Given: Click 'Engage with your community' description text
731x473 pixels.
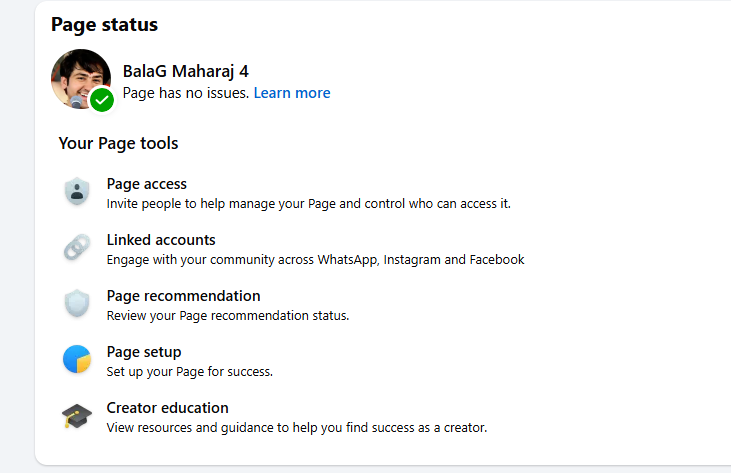Looking at the screenshot, I should point(315,259).
